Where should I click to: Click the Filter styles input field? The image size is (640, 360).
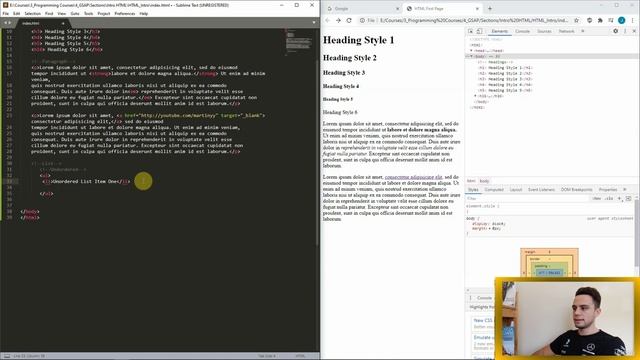tap(527, 198)
